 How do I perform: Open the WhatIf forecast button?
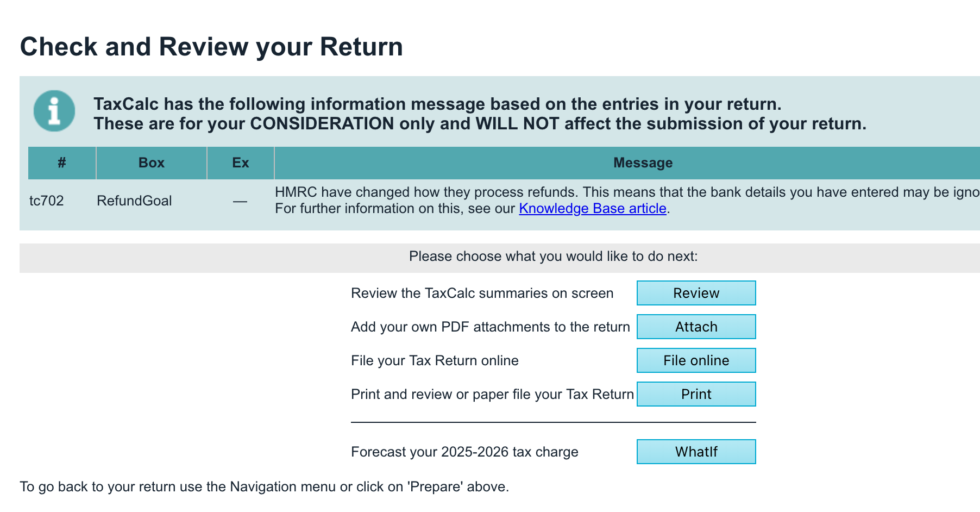coord(696,452)
